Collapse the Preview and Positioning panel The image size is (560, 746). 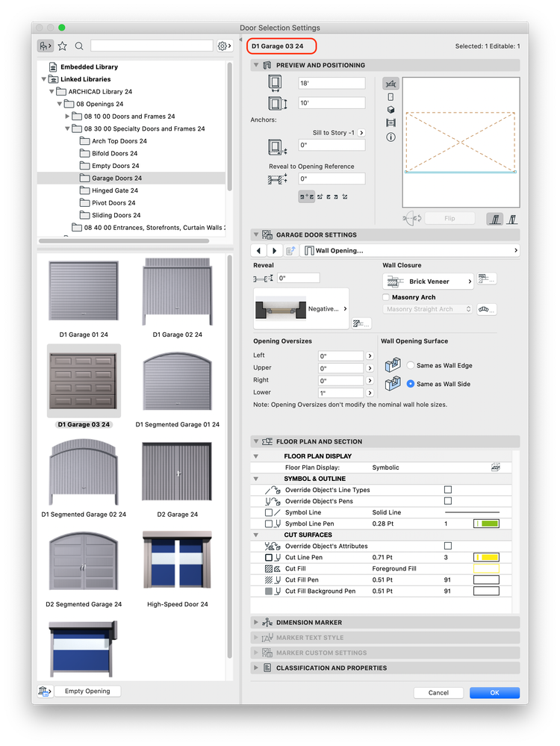pyautogui.click(x=256, y=65)
